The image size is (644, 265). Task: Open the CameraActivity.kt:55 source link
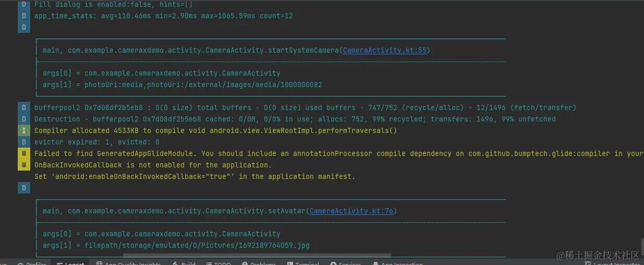coord(385,51)
